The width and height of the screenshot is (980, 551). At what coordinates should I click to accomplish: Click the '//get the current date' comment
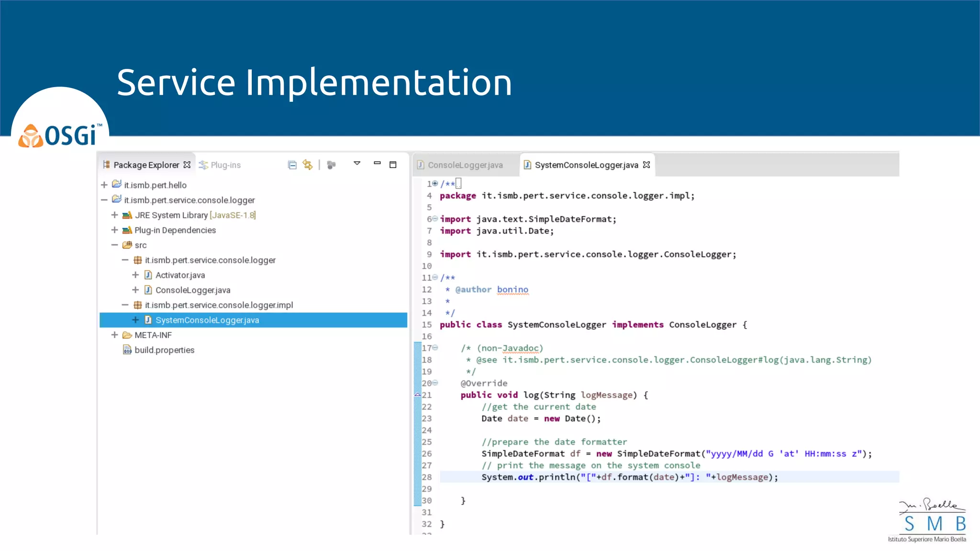539,407
